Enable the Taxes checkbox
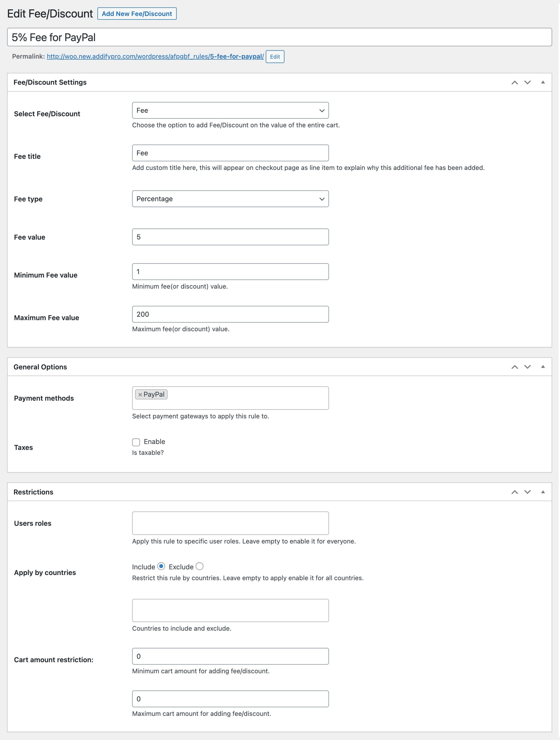Viewport: 560px width, 740px height. [136, 442]
